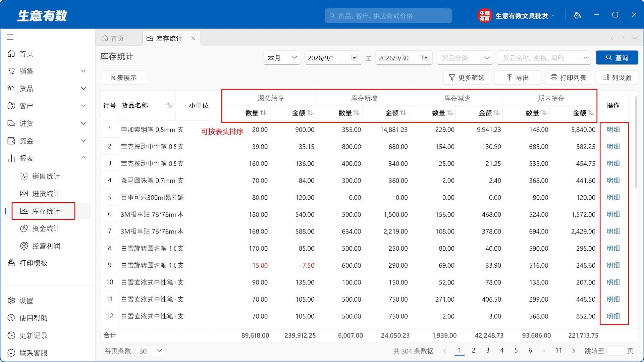
Task: Click 明细 link for 毕加索钢笔 row
Action: tap(613, 130)
